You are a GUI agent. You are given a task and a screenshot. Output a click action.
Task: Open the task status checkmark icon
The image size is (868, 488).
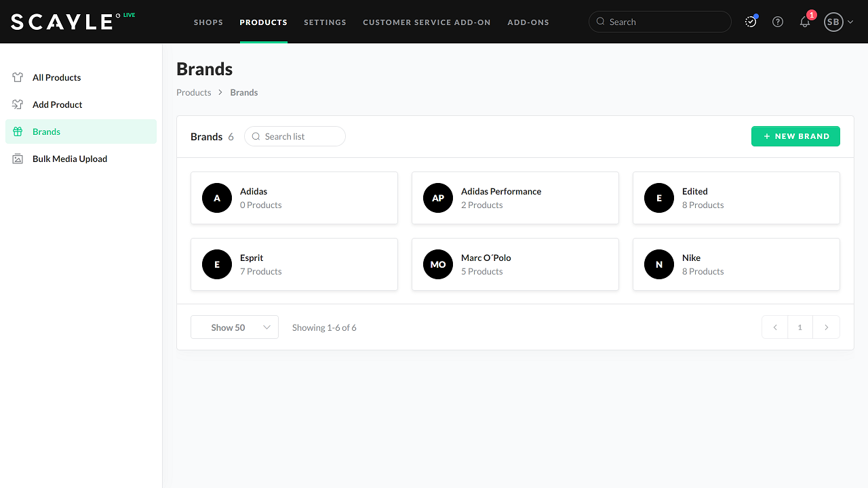click(751, 22)
